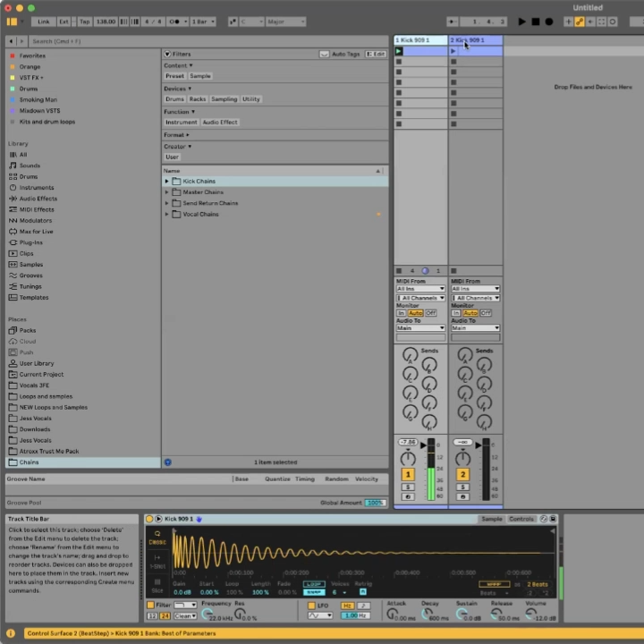644x644 pixels.
Task: Open the Audio To dropdown on track 1
Action: [x=420, y=328]
